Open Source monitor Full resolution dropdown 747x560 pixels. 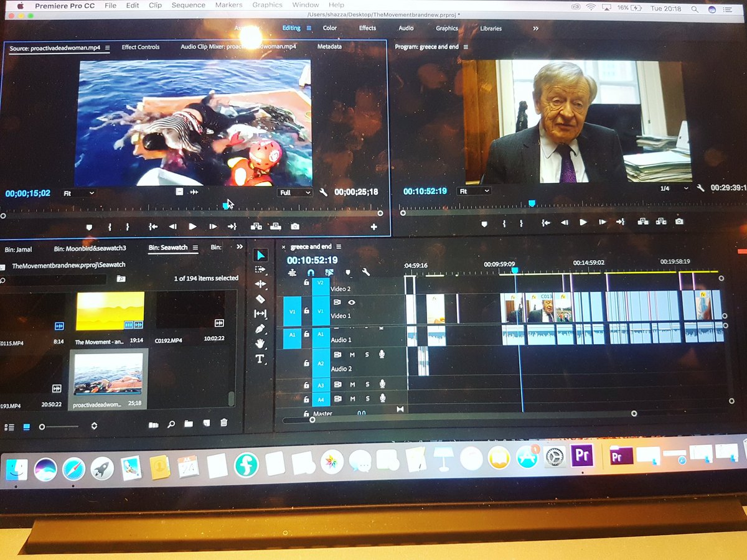point(294,193)
